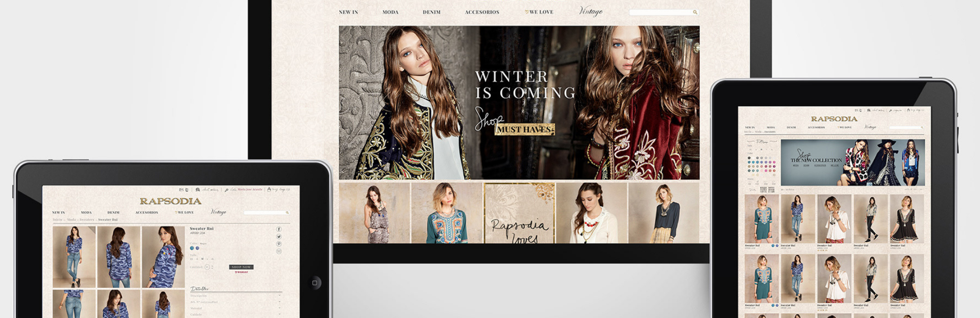Viewport: 980px width, 318px height.
Task: Open ACCESORIOS menu on the center monitor
Action: 482,12
